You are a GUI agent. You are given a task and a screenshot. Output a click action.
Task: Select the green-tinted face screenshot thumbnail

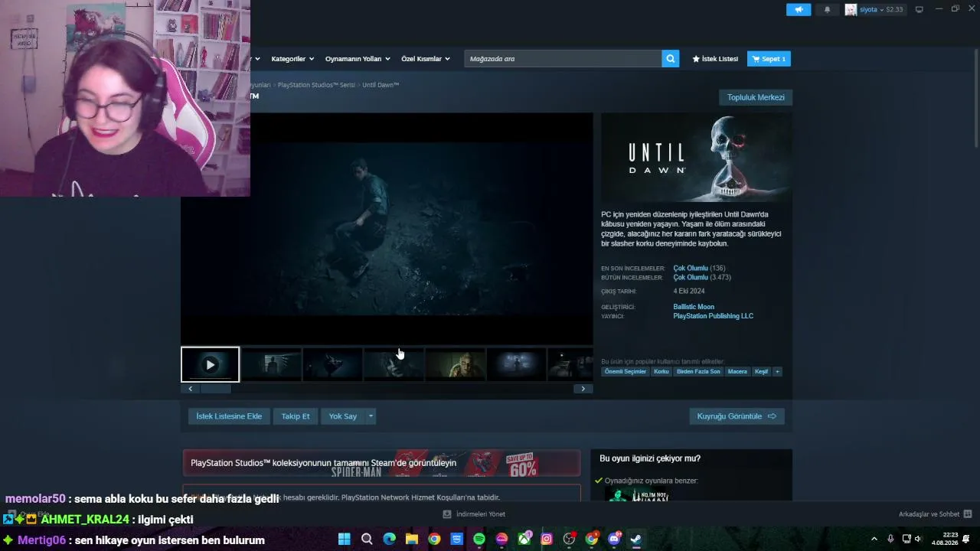[456, 364]
